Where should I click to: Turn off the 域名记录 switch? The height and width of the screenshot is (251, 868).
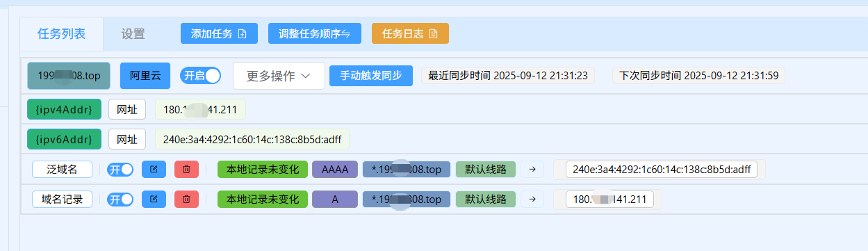point(120,200)
